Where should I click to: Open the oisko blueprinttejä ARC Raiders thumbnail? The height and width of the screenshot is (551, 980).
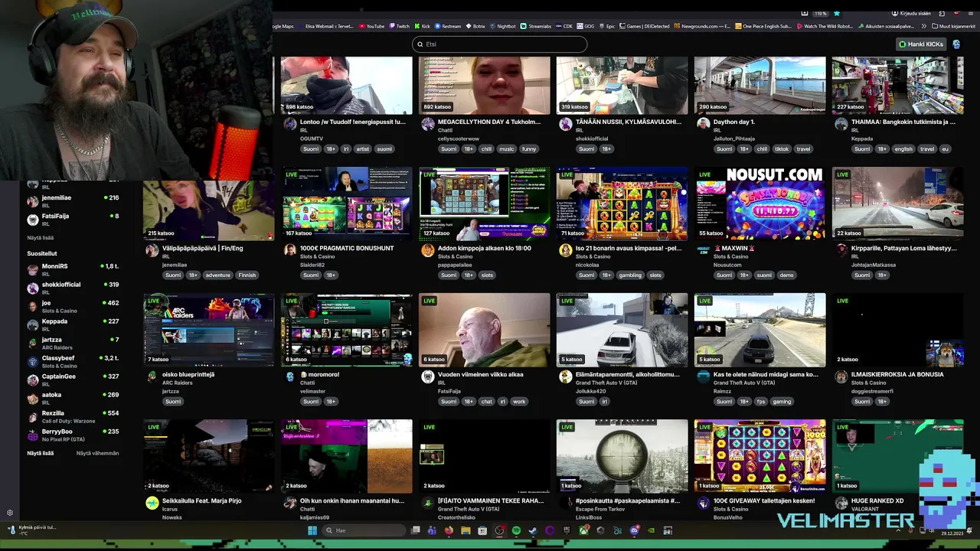pyautogui.click(x=208, y=330)
